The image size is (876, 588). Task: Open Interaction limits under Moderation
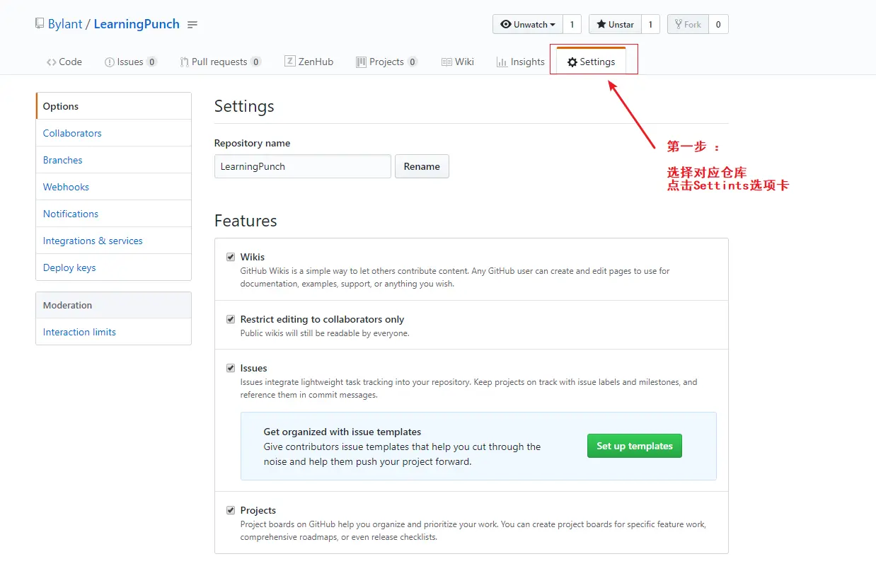coord(113,332)
